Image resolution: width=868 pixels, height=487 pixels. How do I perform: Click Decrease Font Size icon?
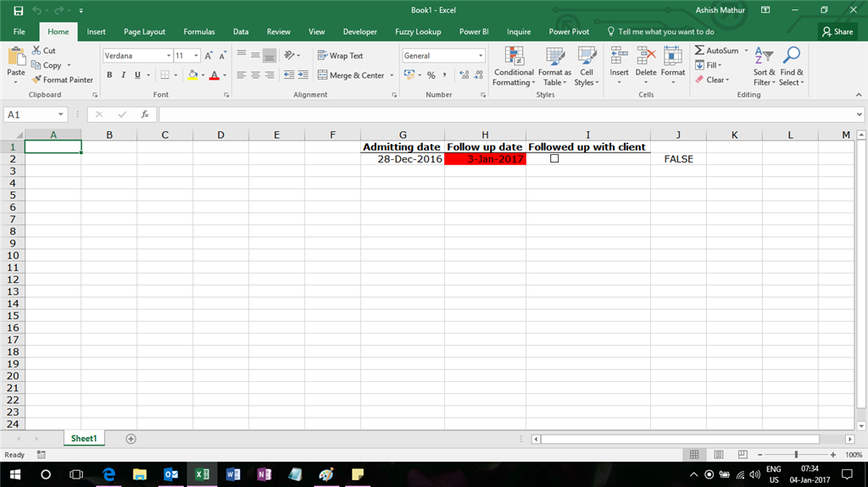[x=223, y=56]
